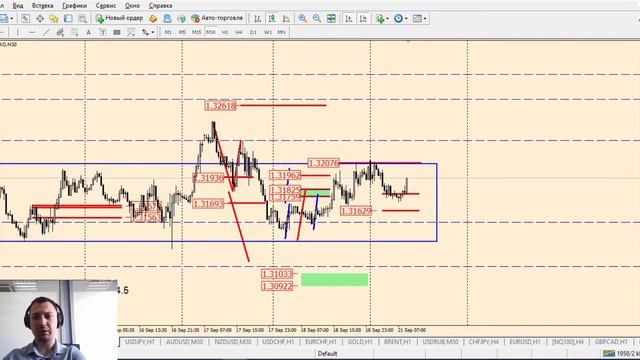Switch timeframe to H1
Screen dimensions: 640x360
pyautogui.click(x=225, y=32)
